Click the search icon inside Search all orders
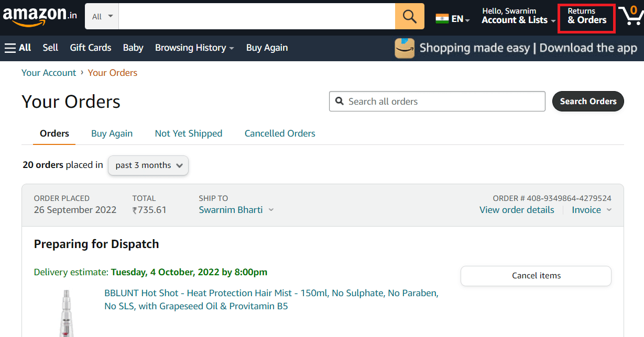 340,101
